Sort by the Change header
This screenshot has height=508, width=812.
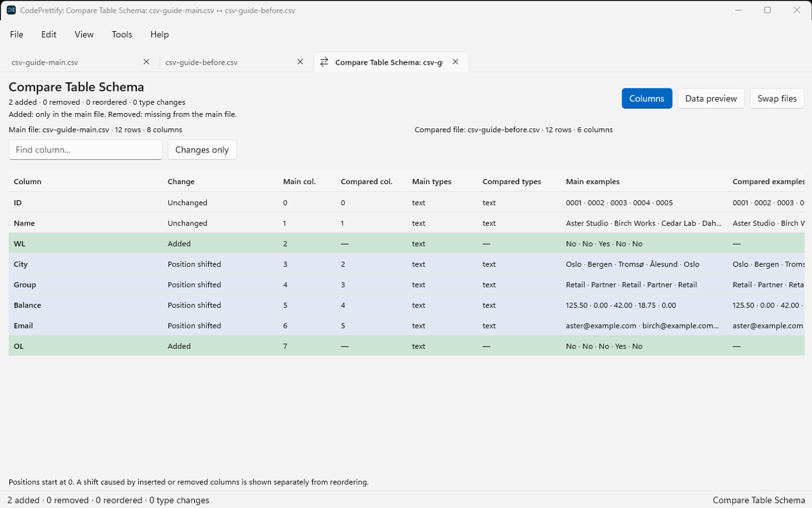pos(181,182)
